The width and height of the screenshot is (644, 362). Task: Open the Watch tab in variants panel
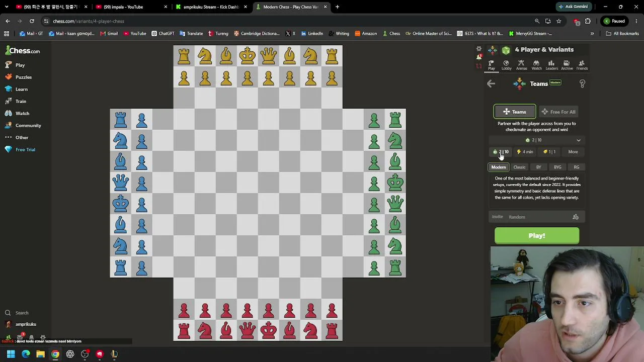click(536, 65)
